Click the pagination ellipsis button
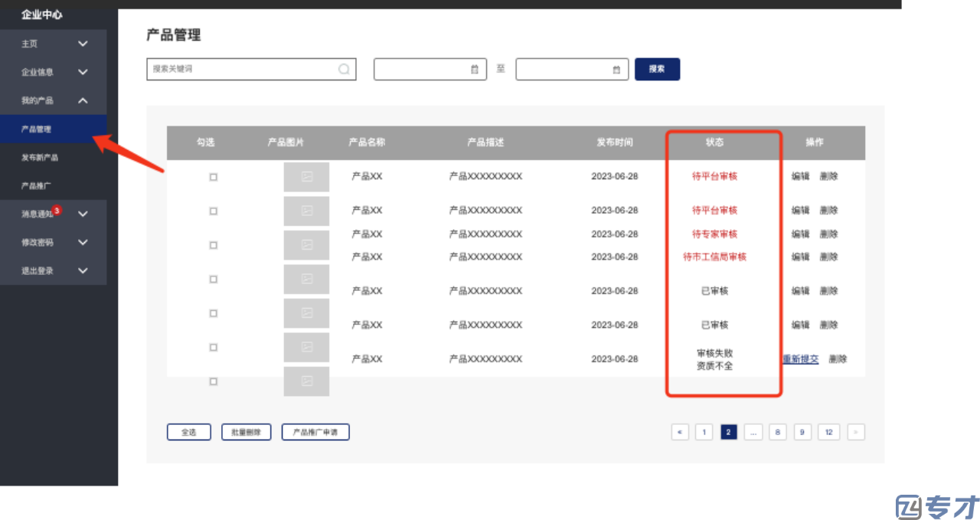This screenshot has width=980, height=520. pyautogui.click(x=753, y=433)
